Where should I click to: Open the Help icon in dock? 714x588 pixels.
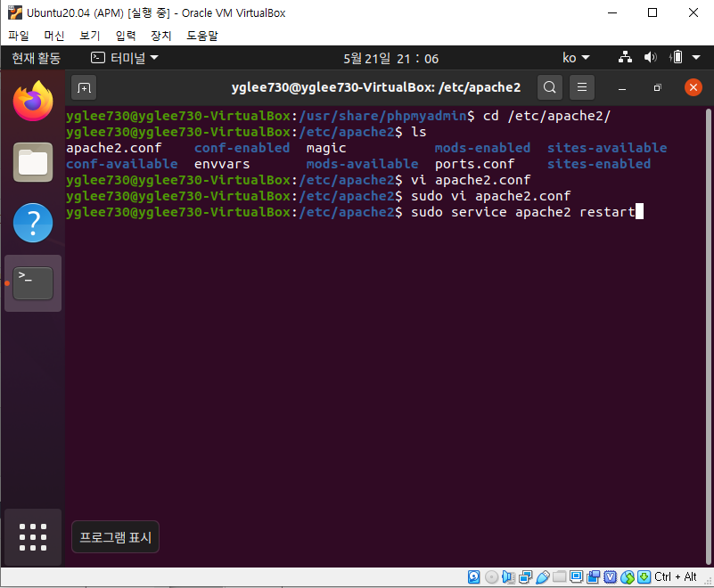coord(33,223)
